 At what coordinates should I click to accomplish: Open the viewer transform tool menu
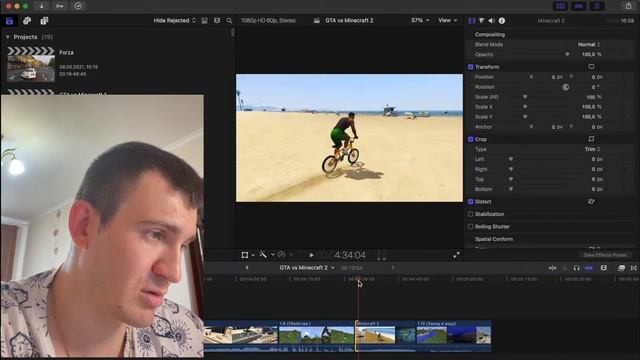click(244, 255)
